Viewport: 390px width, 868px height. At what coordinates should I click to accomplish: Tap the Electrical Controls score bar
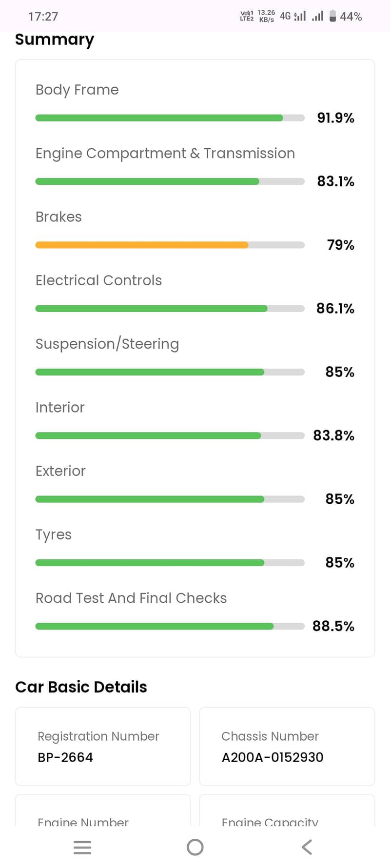click(170, 309)
